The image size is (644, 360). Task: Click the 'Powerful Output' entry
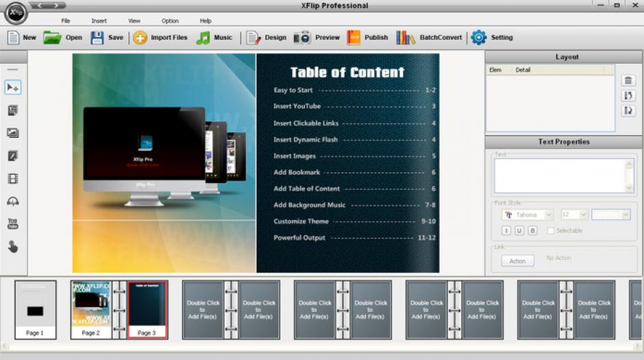tap(299, 237)
